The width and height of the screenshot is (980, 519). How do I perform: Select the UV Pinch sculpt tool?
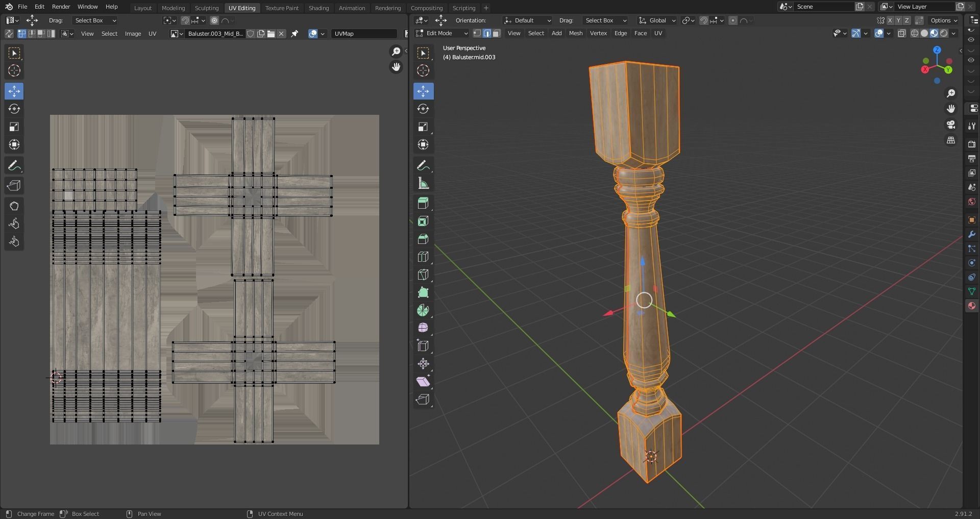[14, 242]
